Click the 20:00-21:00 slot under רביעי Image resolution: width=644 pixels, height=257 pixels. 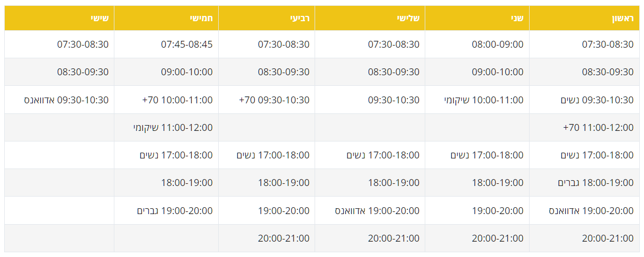pos(283,238)
